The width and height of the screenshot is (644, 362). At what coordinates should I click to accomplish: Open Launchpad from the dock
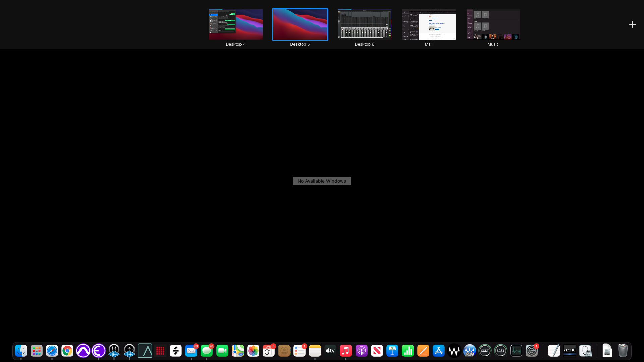click(37, 351)
